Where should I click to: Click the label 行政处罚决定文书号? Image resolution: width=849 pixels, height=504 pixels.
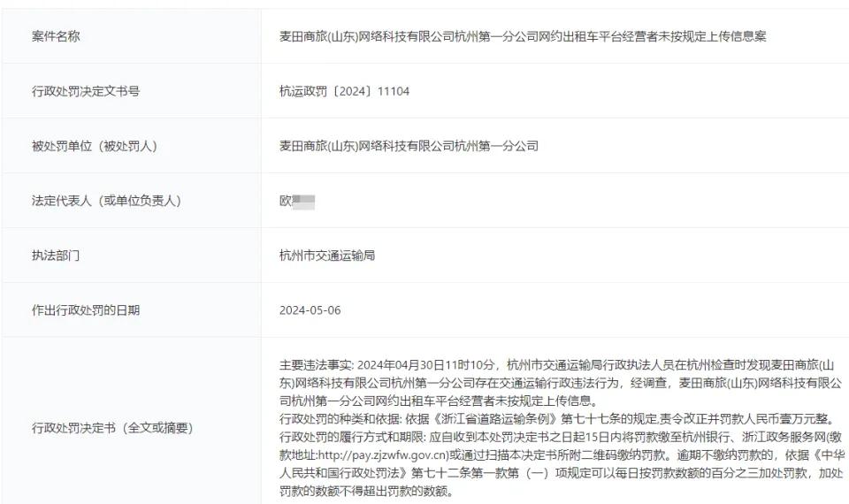pos(86,91)
